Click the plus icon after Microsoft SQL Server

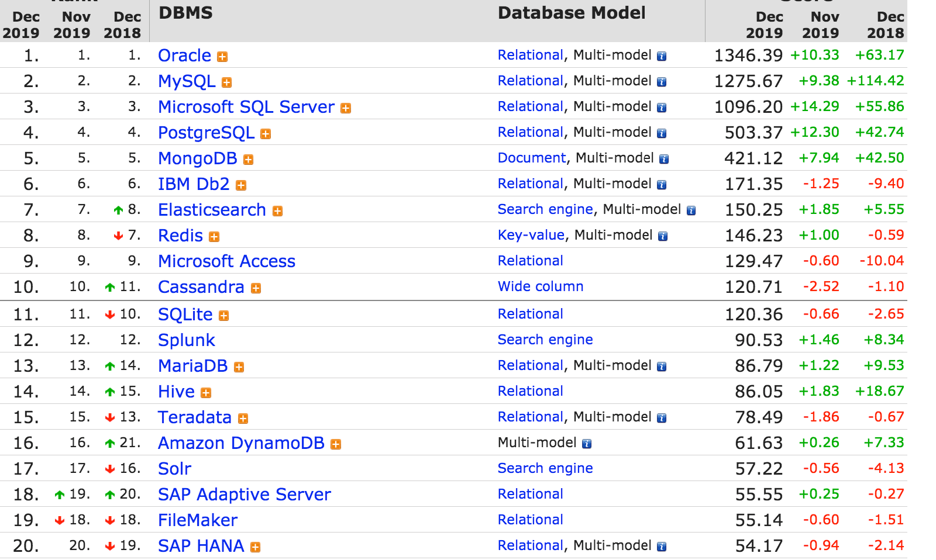pos(346,108)
